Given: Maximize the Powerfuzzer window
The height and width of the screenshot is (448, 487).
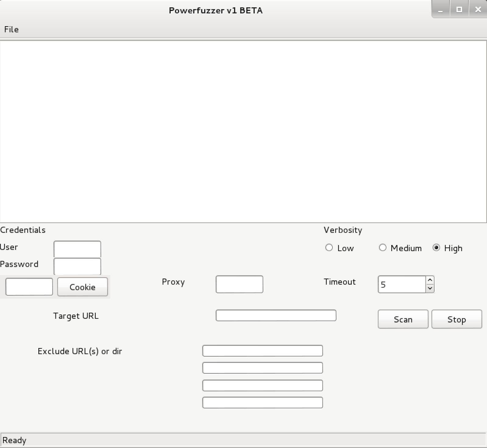Looking at the screenshot, I should [459, 10].
